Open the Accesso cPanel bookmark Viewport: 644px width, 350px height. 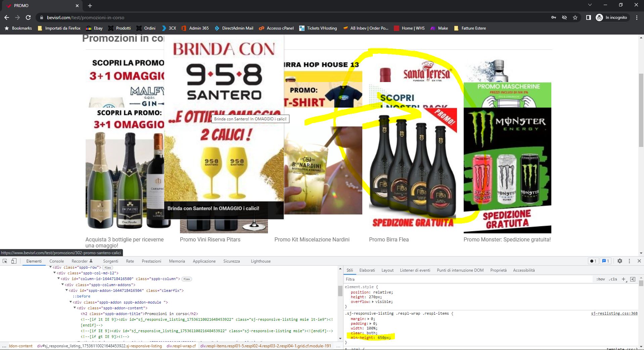(276, 28)
